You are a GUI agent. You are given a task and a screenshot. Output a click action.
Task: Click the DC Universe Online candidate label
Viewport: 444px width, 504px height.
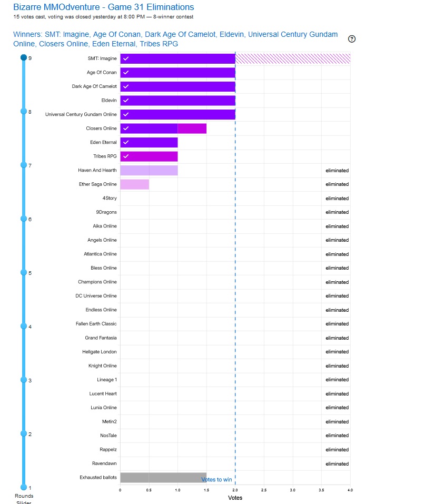[x=96, y=296]
